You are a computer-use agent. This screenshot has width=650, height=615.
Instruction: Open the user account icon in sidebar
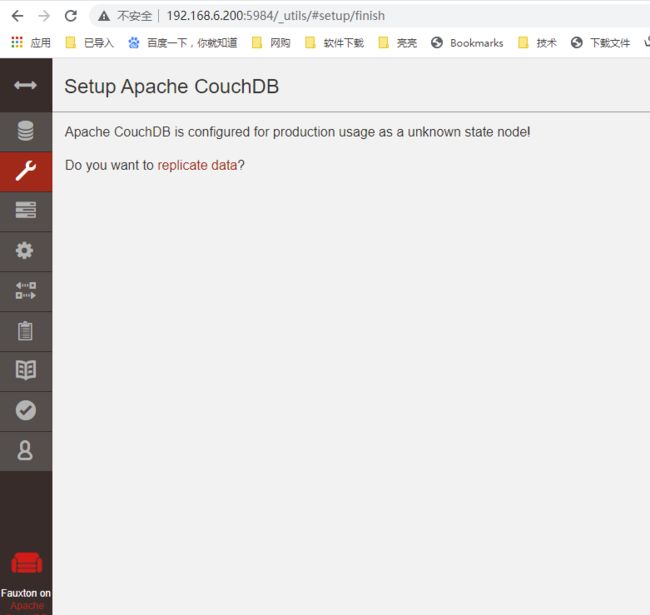[25, 450]
